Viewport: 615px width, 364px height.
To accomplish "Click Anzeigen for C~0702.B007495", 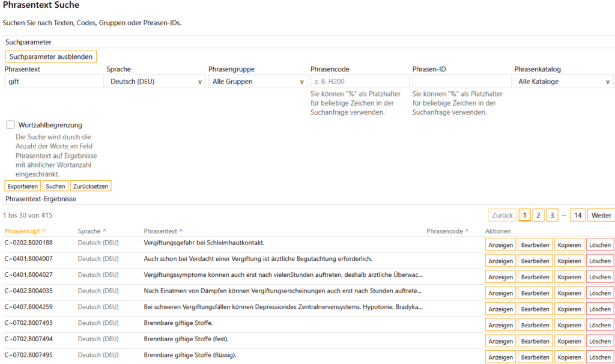I will pyautogui.click(x=500, y=357).
